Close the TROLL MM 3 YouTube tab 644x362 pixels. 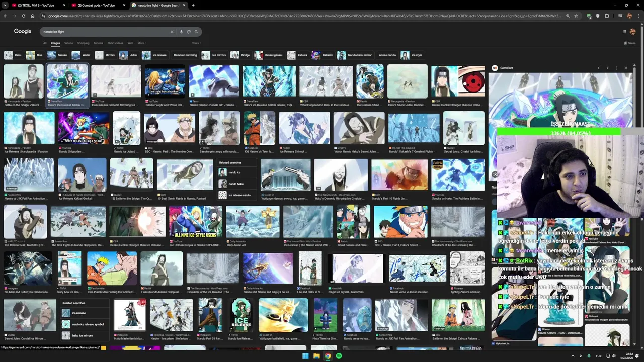coord(64,5)
